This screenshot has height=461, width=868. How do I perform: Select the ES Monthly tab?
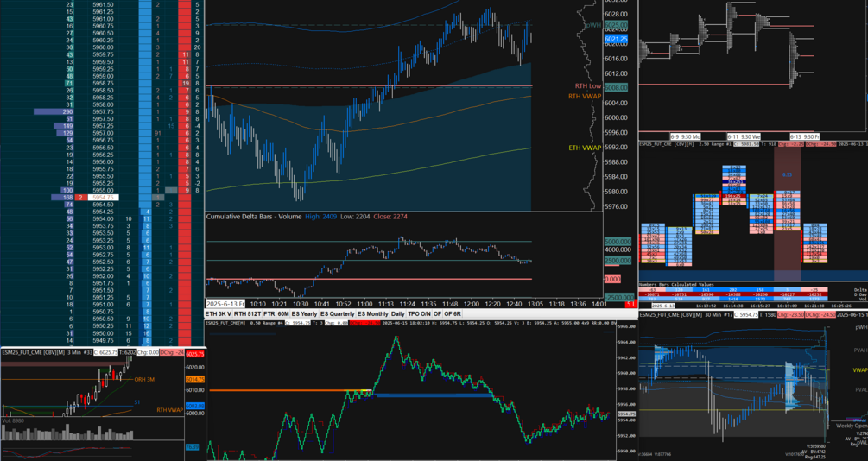(372, 313)
